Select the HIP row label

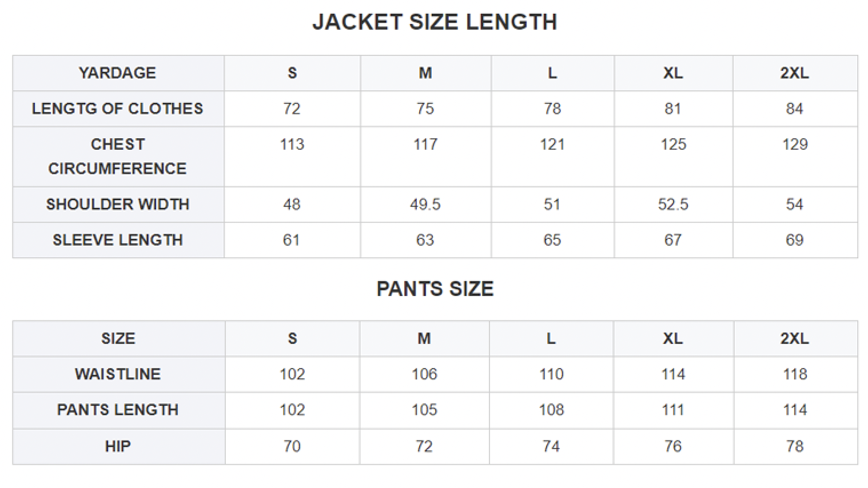[x=118, y=446]
